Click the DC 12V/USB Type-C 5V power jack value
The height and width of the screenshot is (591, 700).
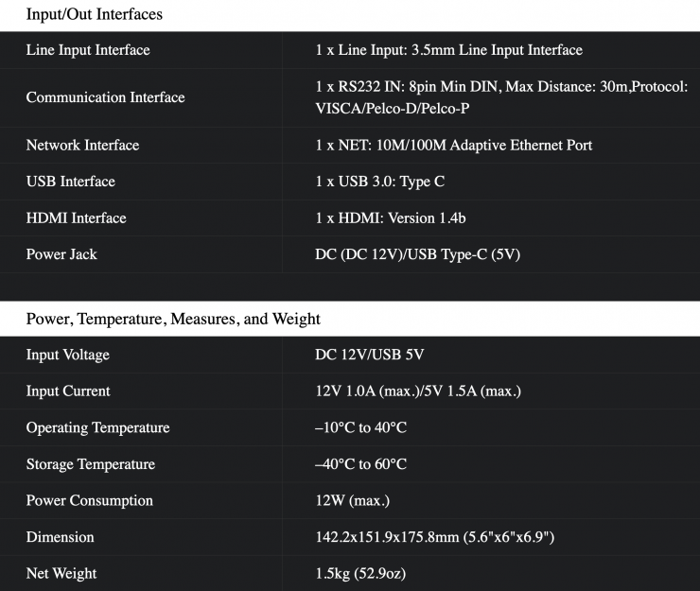[x=418, y=254]
